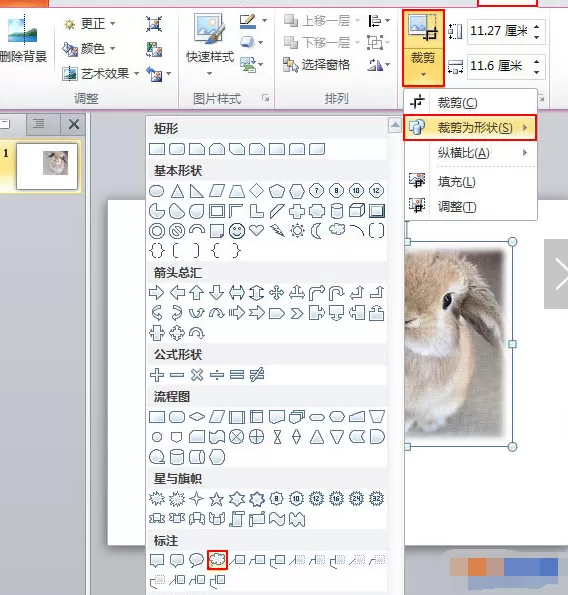Image resolution: width=568 pixels, height=595 pixels.
Task: Select 裁剪(C) in the crop menu
Action: pyautogui.click(x=470, y=102)
